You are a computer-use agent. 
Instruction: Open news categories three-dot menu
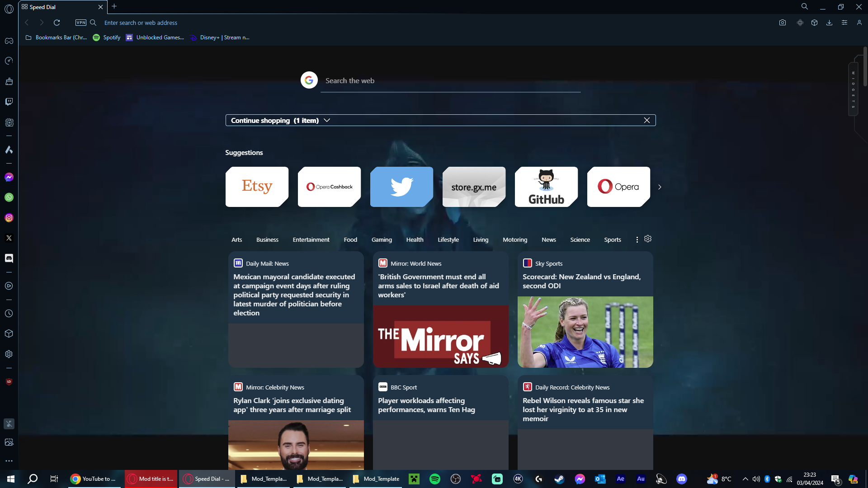click(x=637, y=239)
